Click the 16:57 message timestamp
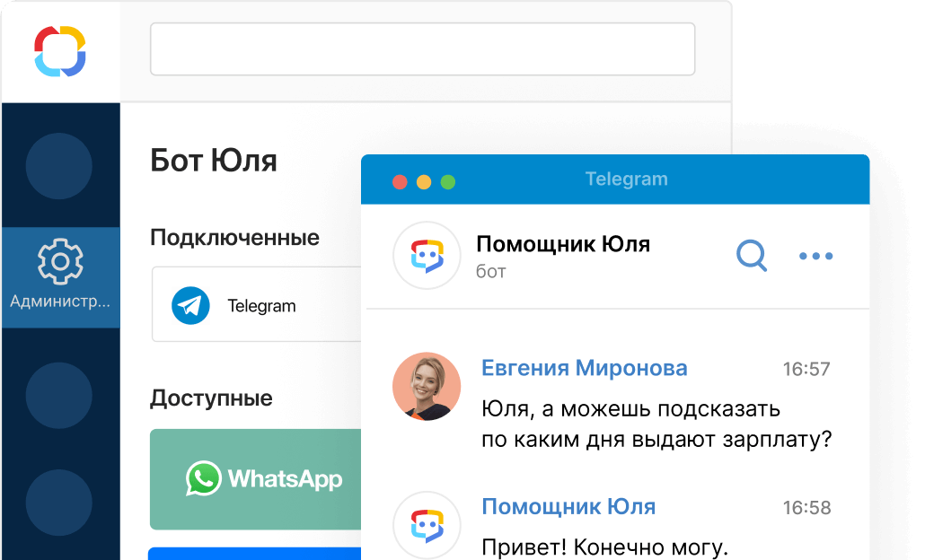 806,369
